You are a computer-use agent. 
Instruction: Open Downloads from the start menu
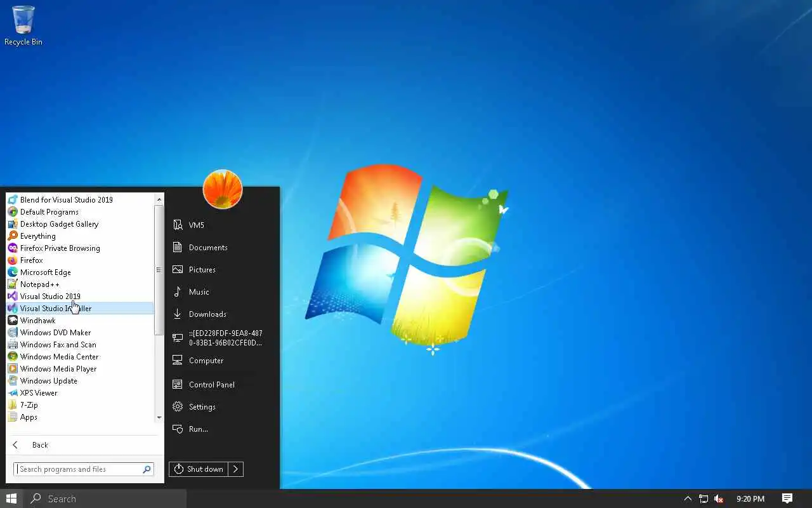tap(222, 314)
